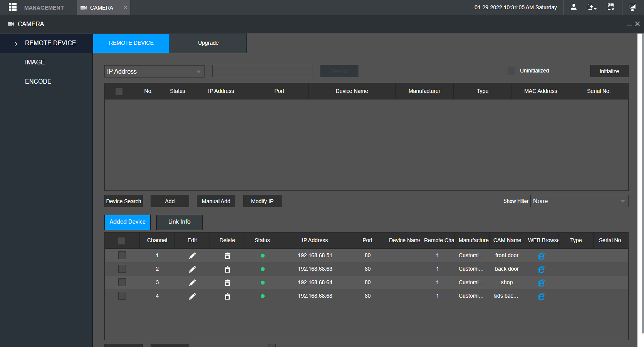Edit channel 1 with the pencil icon
The width and height of the screenshot is (644, 347).
click(192, 256)
